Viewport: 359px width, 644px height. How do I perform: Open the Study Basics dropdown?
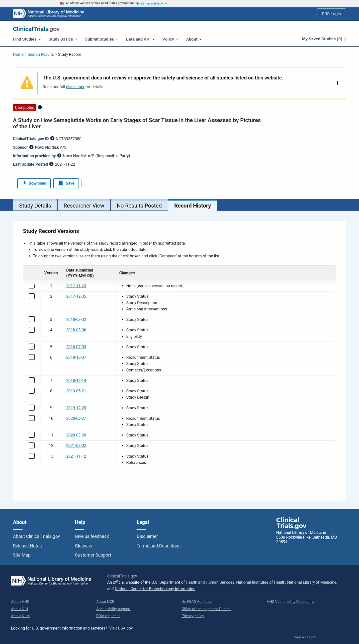pos(63,39)
